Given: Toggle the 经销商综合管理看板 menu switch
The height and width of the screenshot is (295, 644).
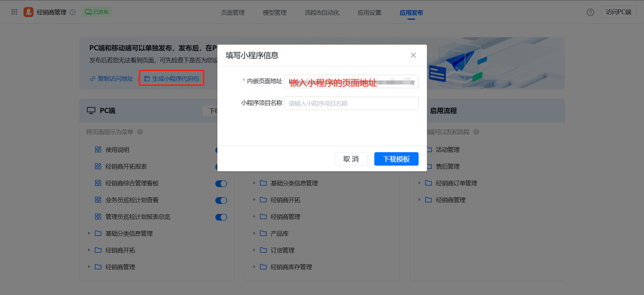Looking at the screenshot, I should [221, 184].
